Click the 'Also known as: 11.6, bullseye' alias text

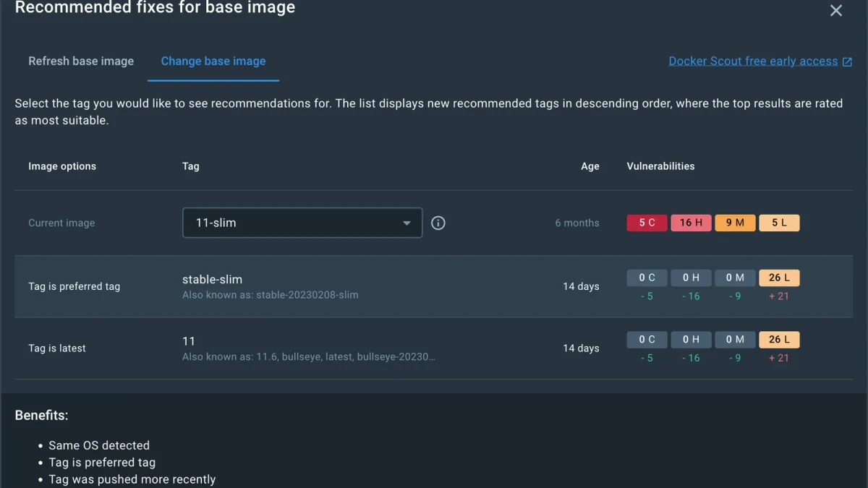click(309, 357)
